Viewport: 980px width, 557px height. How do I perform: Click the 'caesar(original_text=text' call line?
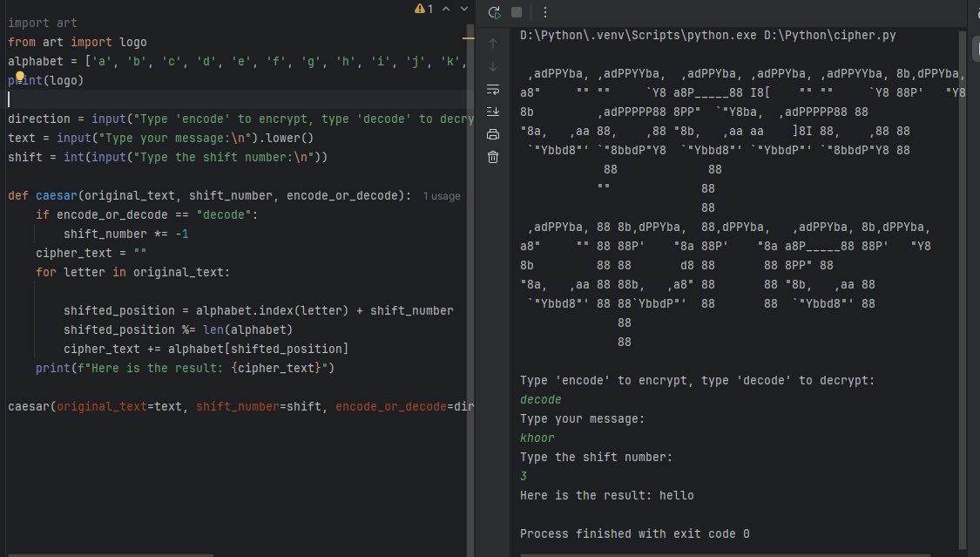tap(240, 407)
